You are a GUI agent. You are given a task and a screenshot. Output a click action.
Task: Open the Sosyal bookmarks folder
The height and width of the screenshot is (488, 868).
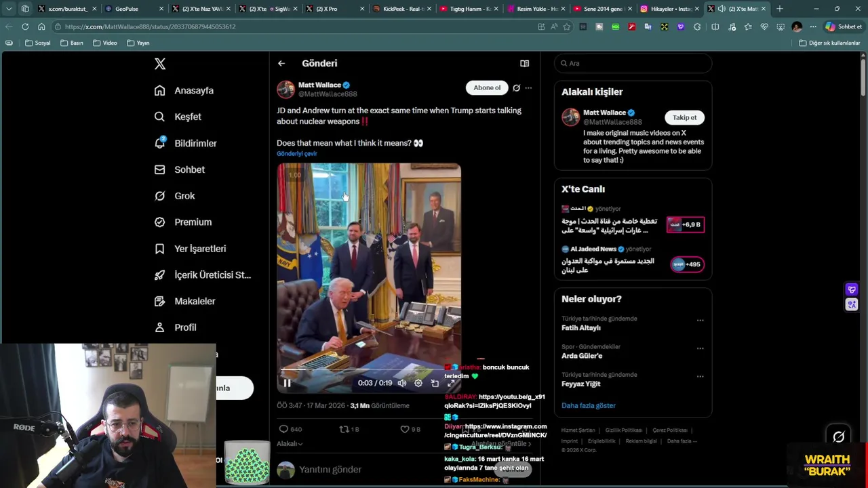38,43
